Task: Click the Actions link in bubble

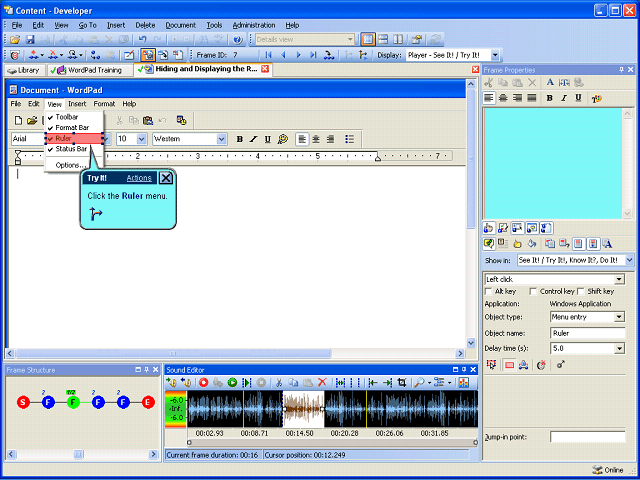Action: tap(139, 178)
